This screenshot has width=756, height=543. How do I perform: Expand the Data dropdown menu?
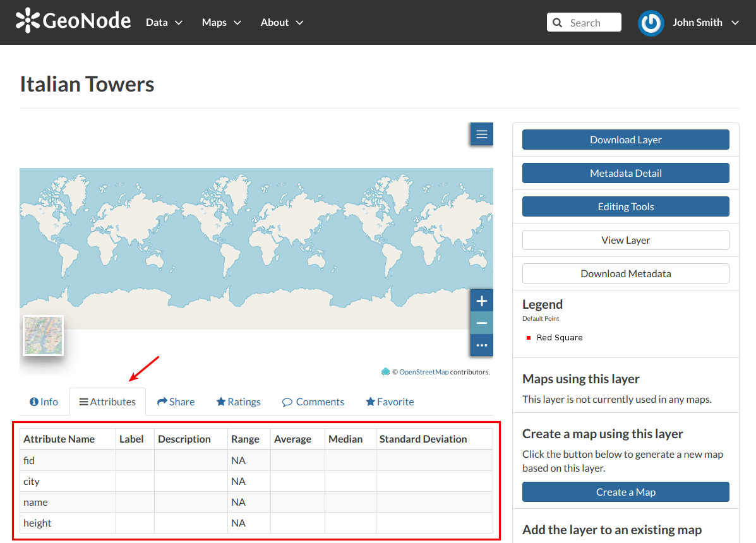(164, 23)
